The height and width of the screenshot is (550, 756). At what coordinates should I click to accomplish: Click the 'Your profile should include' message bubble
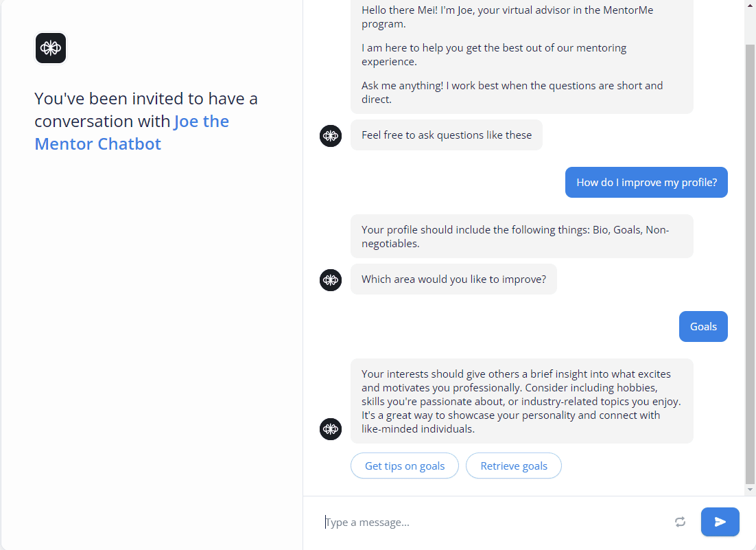tap(521, 236)
